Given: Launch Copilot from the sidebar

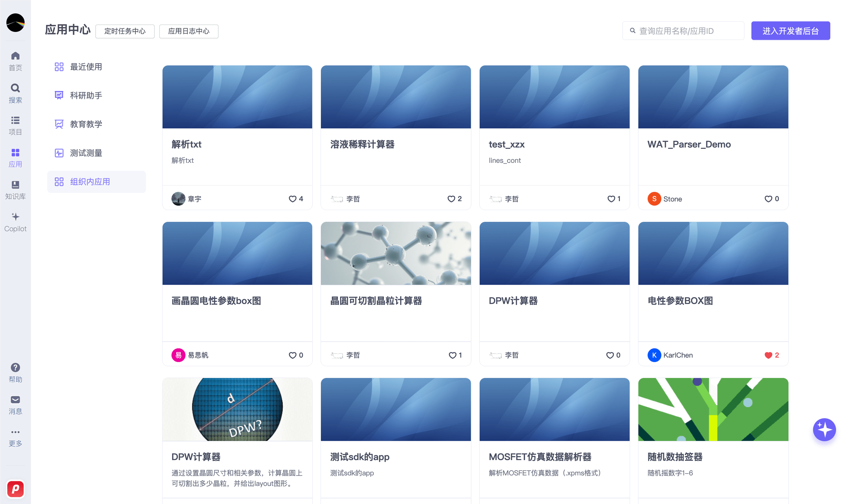Looking at the screenshot, I should coord(15,217).
